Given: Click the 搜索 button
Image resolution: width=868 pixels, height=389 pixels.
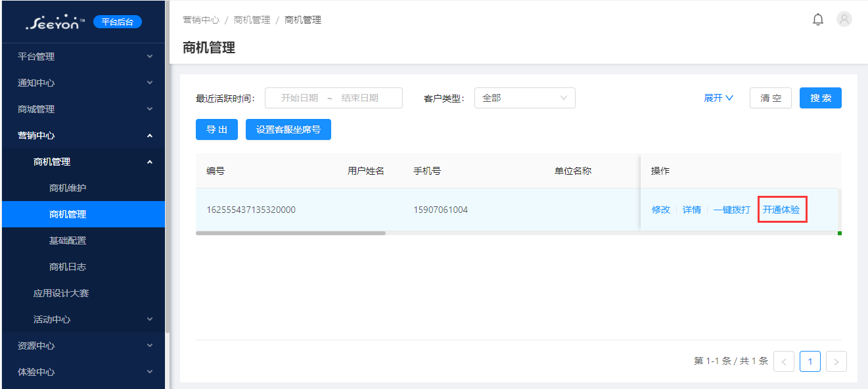Looking at the screenshot, I should (821, 98).
